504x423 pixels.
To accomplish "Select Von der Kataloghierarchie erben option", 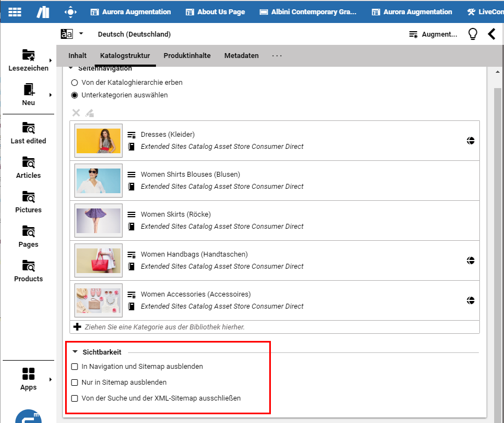I will (x=75, y=83).
